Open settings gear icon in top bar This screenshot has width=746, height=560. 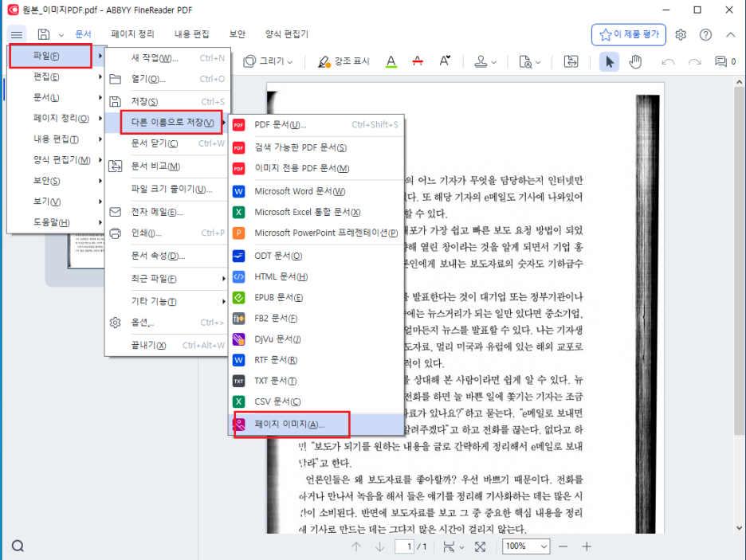(x=681, y=35)
